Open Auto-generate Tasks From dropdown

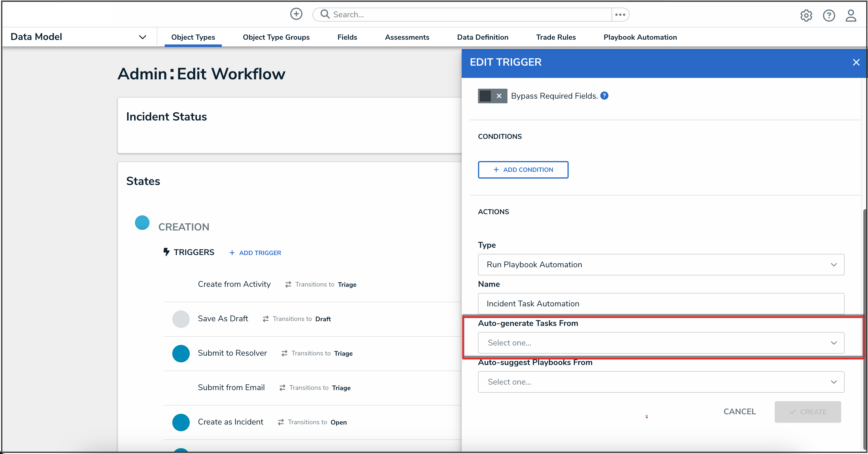point(661,343)
